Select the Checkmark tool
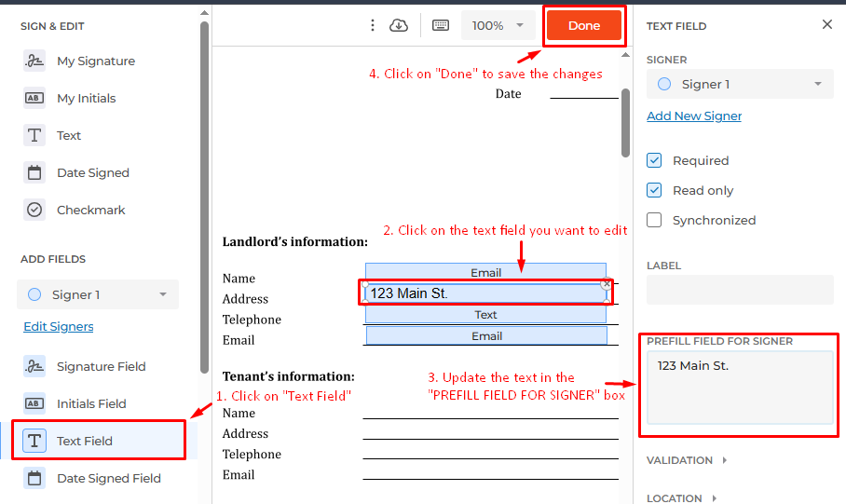Viewport: 846px width, 504px height. 90,211
